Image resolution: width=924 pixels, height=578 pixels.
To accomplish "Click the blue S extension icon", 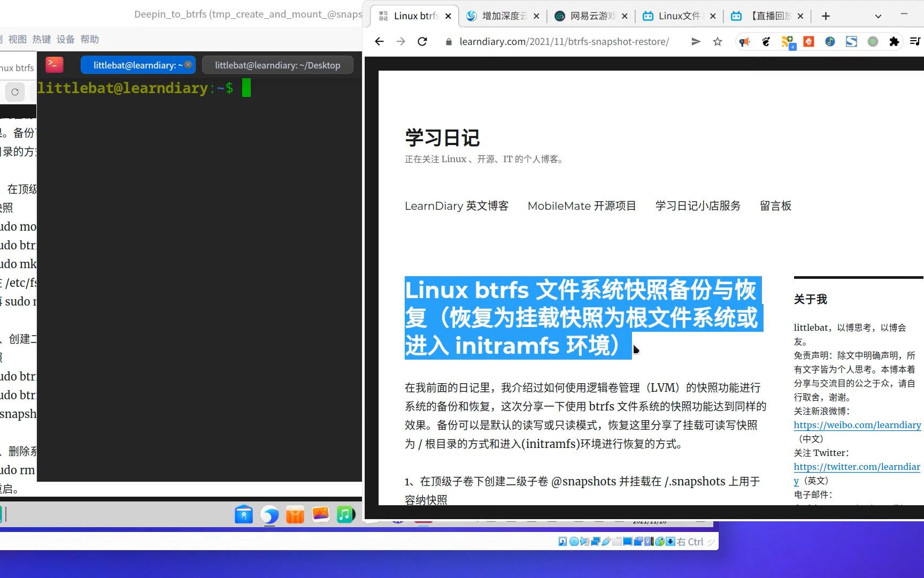I will (x=851, y=41).
